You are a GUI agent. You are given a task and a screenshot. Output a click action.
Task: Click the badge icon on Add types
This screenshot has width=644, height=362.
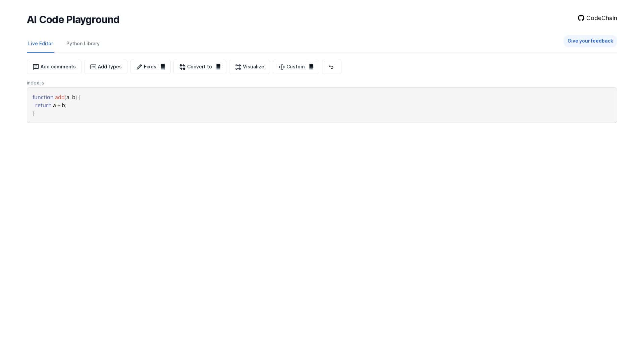click(x=93, y=67)
